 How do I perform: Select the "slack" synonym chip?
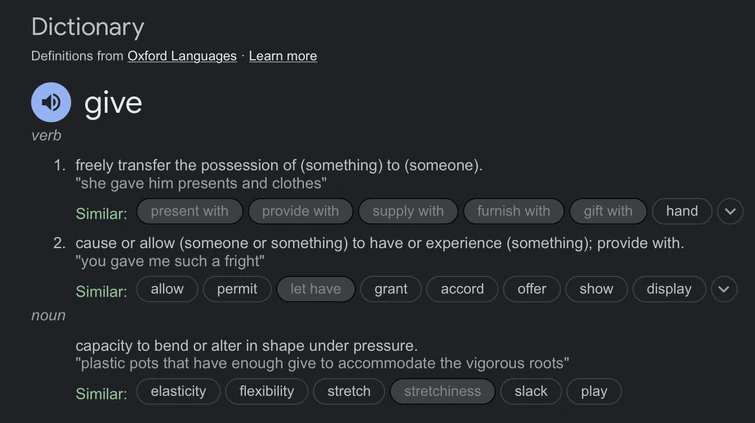pyautogui.click(x=531, y=391)
